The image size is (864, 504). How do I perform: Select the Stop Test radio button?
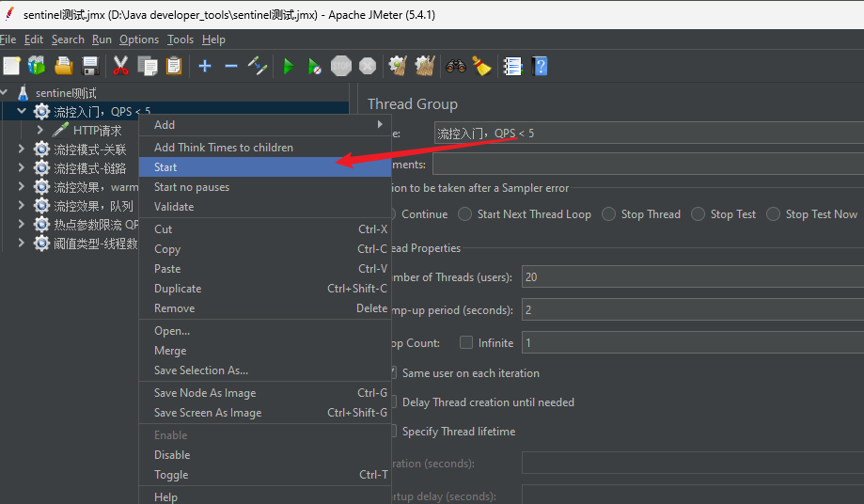(699, 213)
